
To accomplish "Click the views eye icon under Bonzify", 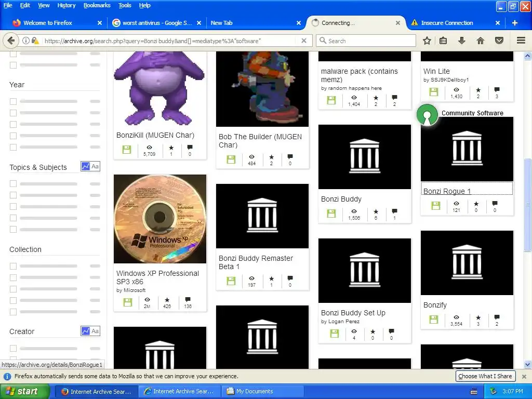I will (456, 317).
